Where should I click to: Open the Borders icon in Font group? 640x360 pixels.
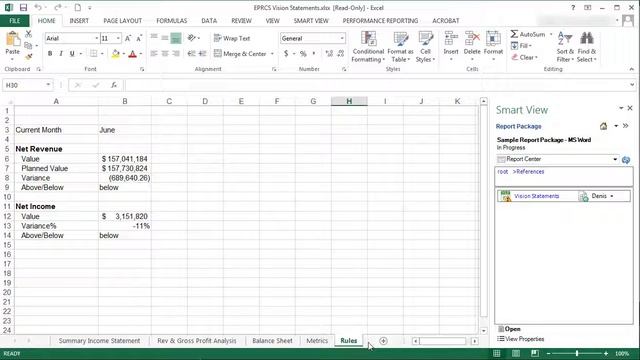coord(93,53)
